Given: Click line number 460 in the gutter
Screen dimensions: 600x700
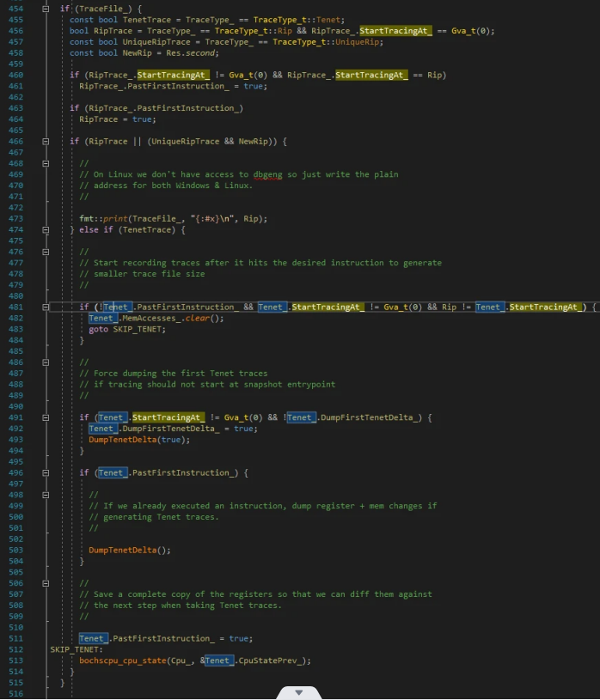Looking at the screenshot, I should point(15,75).
